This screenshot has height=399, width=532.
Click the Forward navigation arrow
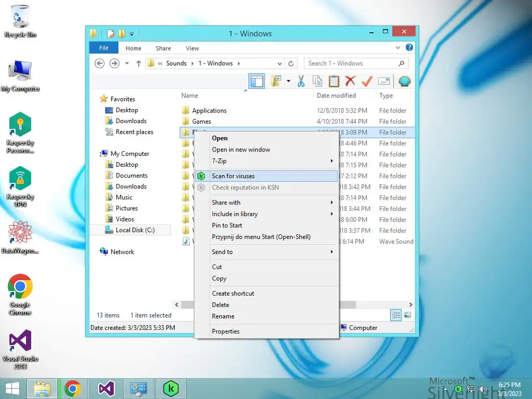coord(114,63)
